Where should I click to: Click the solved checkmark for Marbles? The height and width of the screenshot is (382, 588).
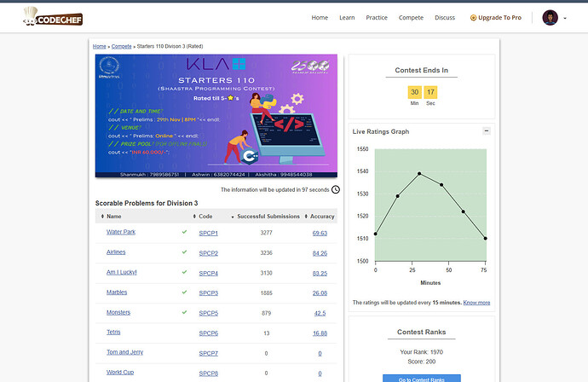[184, 292]
